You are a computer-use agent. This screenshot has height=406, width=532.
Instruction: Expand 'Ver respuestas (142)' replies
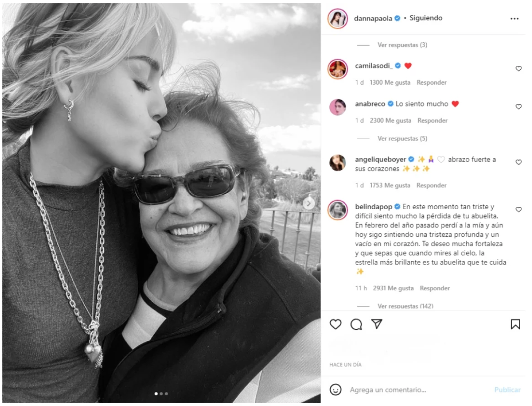pyautogui.click(x=405, y=306)
